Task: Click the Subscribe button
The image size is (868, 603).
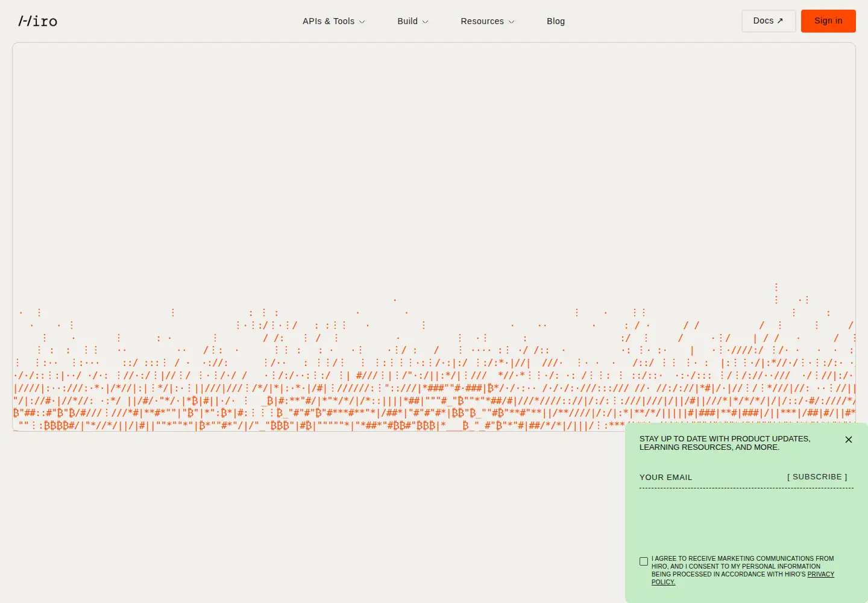Action: pos(817,477)
